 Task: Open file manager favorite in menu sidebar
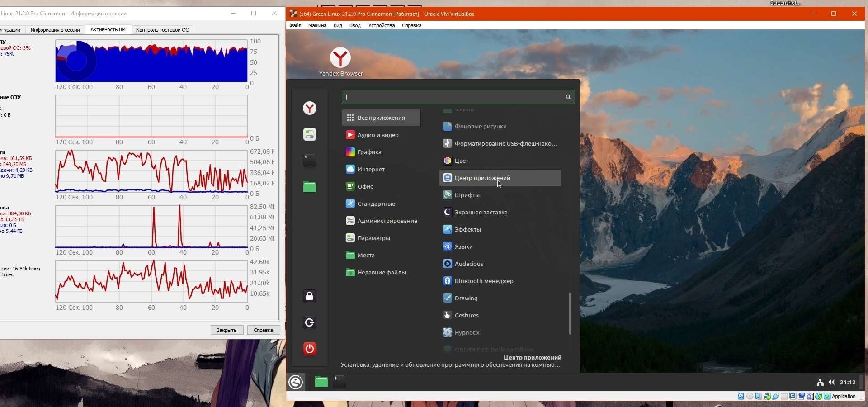(x=310, y=187)
